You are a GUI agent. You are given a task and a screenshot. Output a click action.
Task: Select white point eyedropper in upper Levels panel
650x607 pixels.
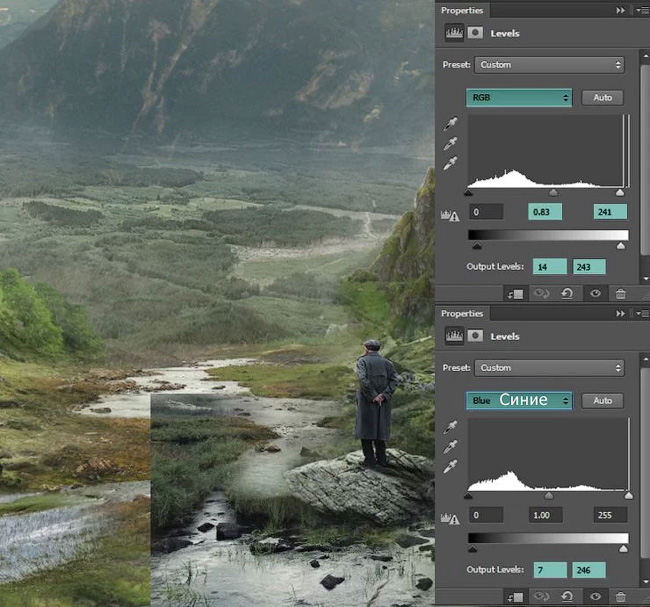(x=450, y=163)
